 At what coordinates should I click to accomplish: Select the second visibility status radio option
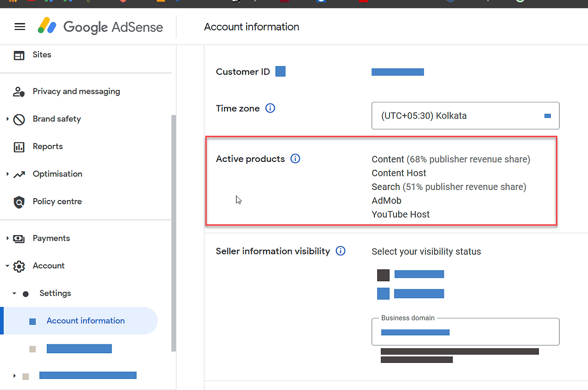pos(383,293)
